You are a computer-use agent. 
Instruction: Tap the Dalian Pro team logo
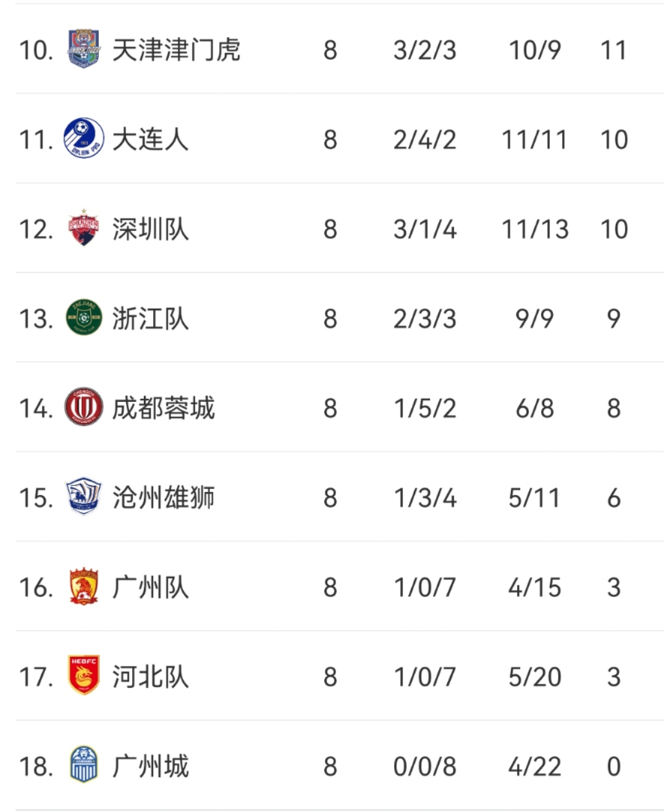coord(84,138)
